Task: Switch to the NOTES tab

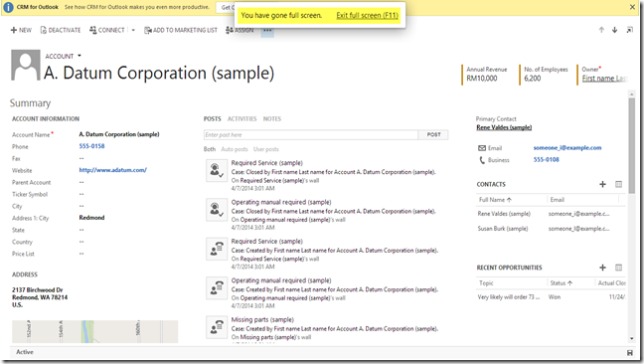Action: tap(272, 118)
